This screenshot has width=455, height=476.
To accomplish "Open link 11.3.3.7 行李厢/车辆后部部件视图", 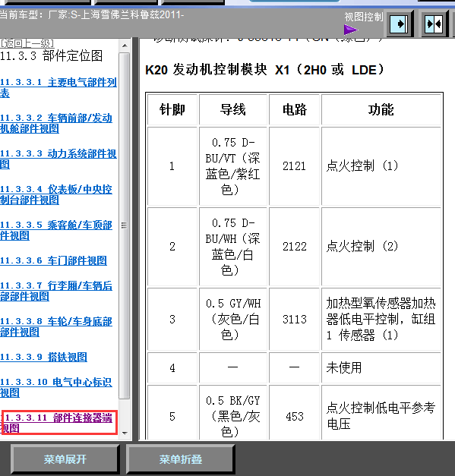I will click(x=56, y=291).
